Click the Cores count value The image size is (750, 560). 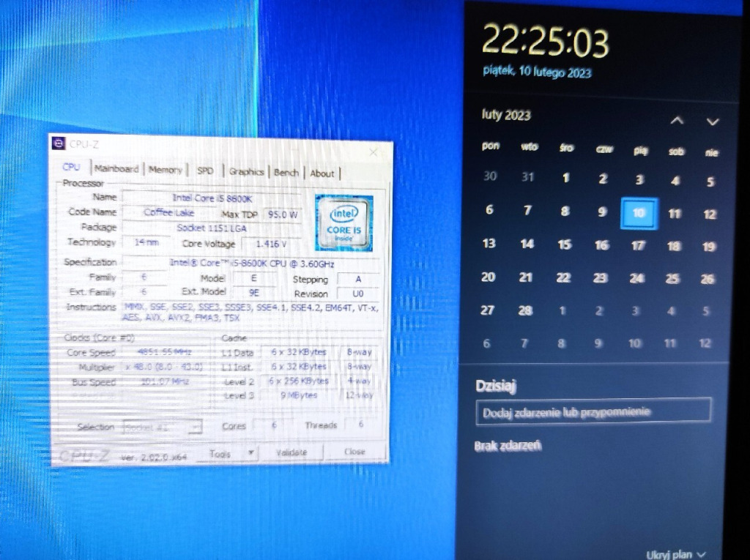coord(274,424)
